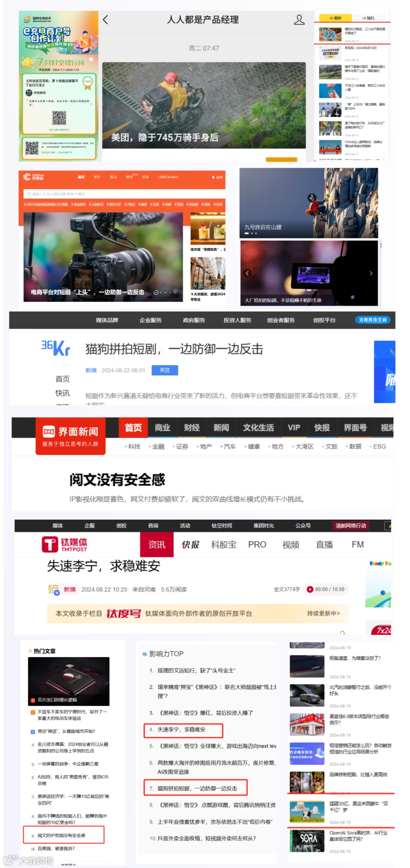Select the 快报 tab on 钛媒体
This screenshot has height=868, width=410.
click(190, 545)
